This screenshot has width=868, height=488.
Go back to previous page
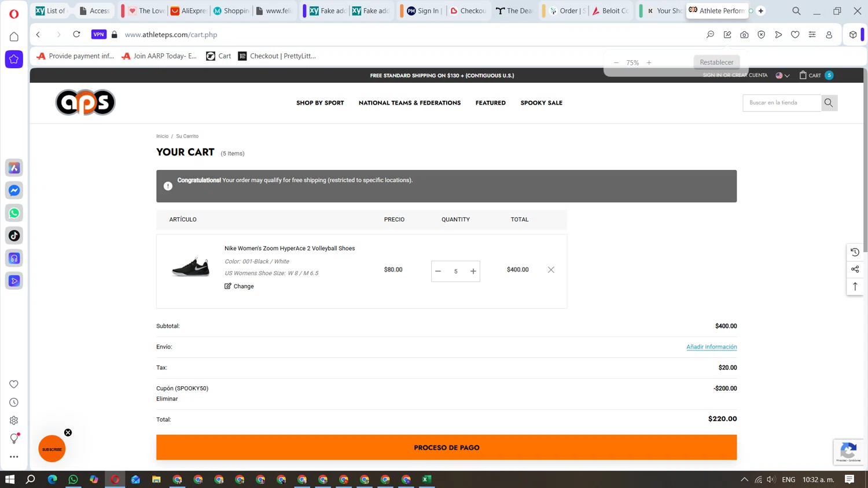(38, 35)
